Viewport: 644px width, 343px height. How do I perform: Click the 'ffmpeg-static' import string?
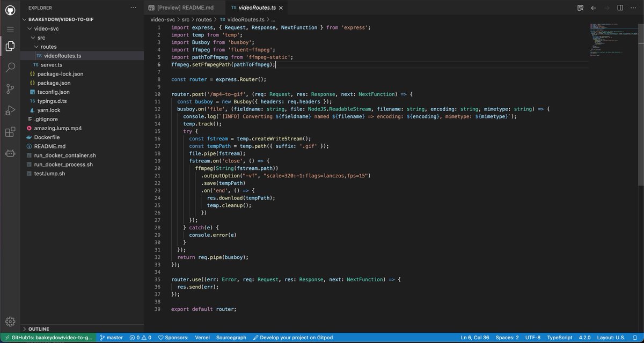(x=267, y=57)
